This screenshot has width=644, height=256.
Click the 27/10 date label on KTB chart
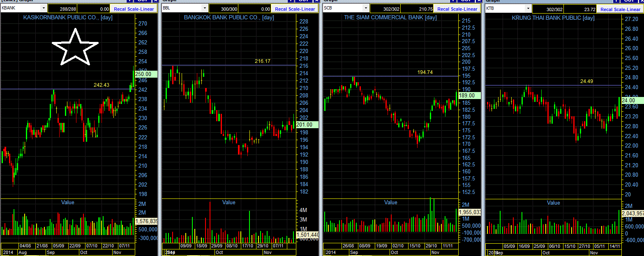pos(584,246)
